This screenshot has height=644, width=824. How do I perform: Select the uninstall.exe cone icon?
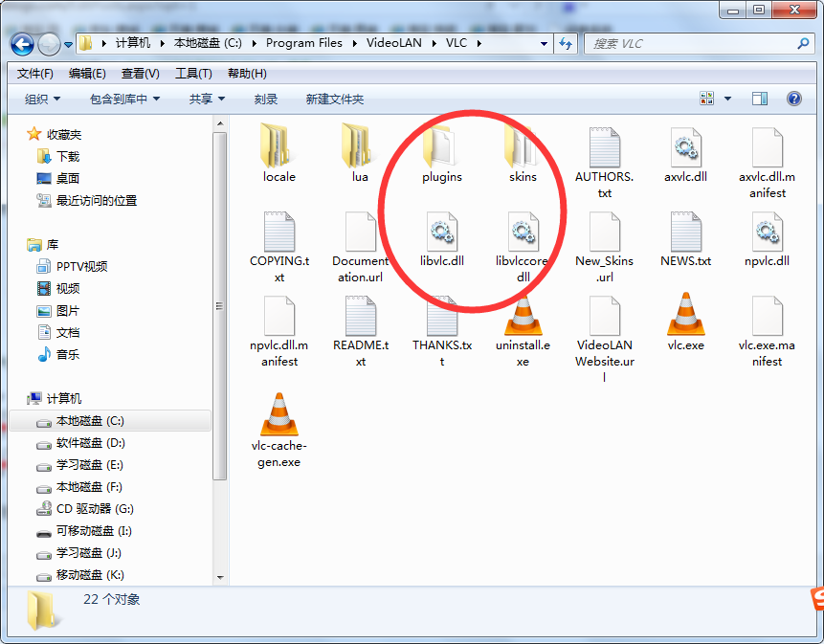click(523, 314)
